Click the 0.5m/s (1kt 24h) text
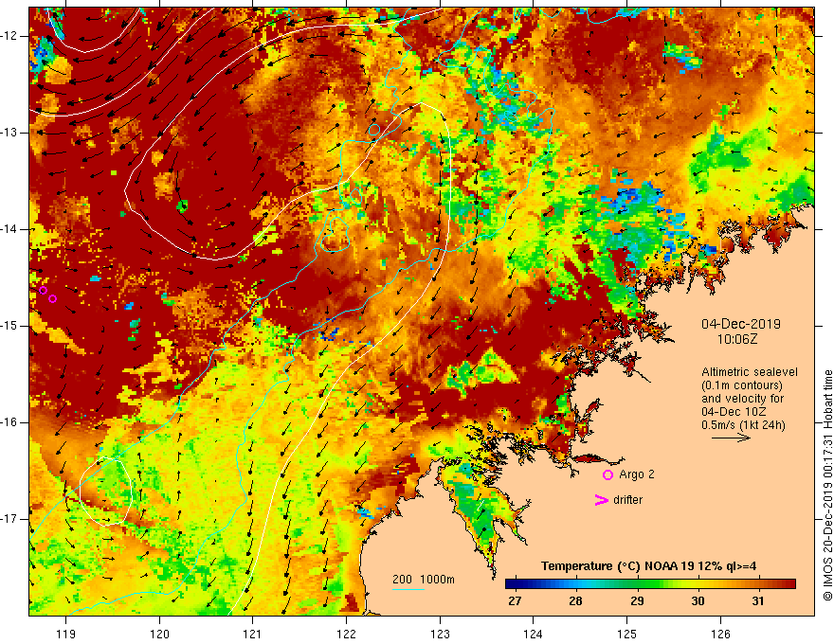 [743, 424]
